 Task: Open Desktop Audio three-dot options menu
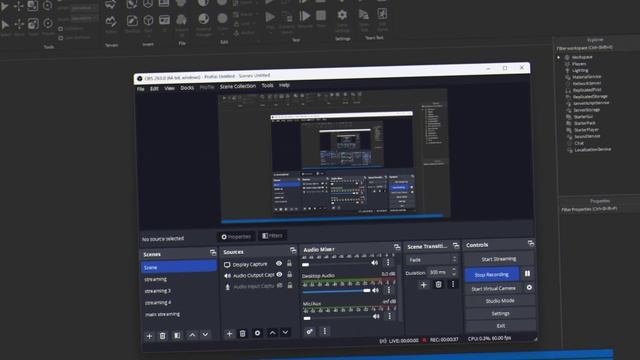click(389, 290)
